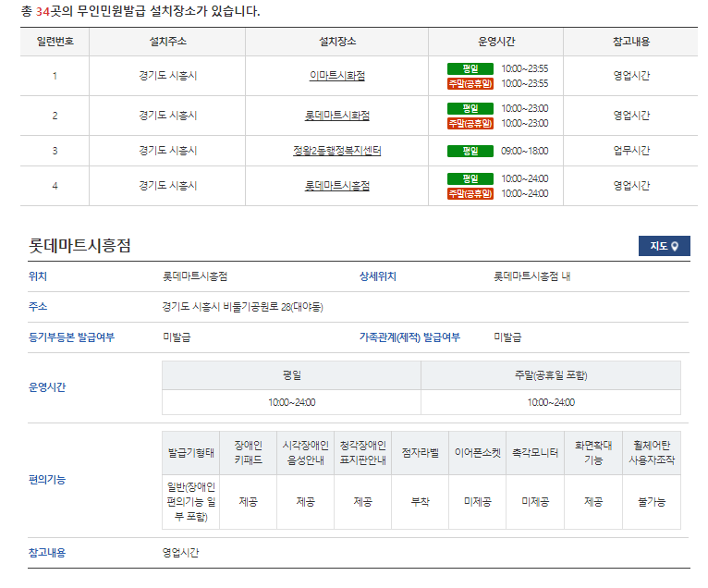Click the 평일 badge in the 정왕2동행정복지센터 row
Viewport: 708px width, 588px height.
[x=470, y=151]
